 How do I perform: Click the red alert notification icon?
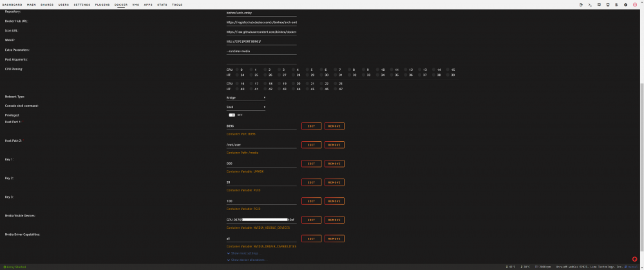tap(634, 5)
